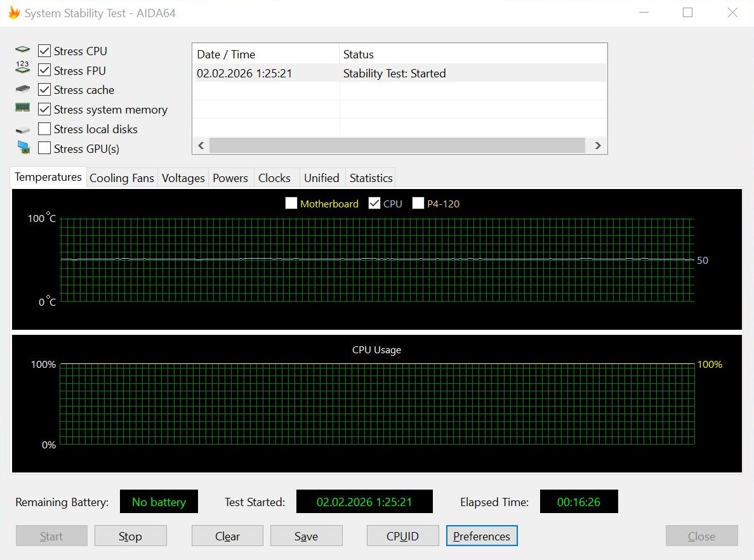Open the CPUID panel
The height and width of the screenshot is (560, 754).
click(x=403, y=536)
